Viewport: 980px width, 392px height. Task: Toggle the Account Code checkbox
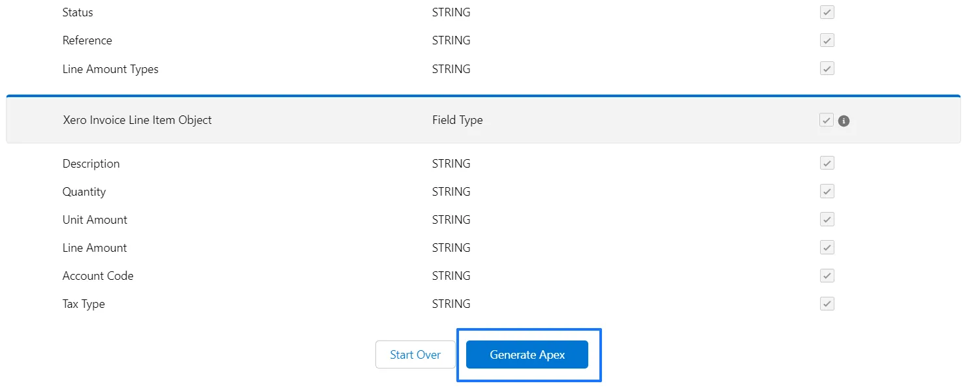point(827,275)
